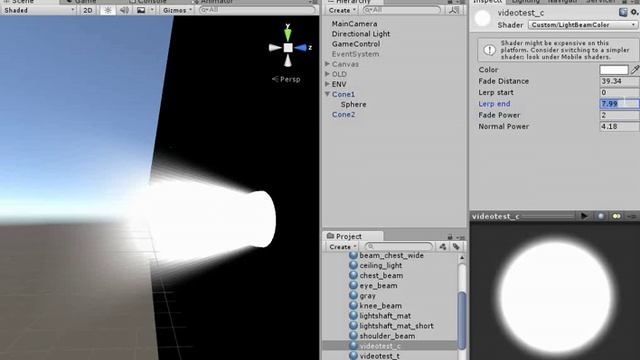Open the Gizmos dropdown

pyautogui.click(x=177, y=10)
